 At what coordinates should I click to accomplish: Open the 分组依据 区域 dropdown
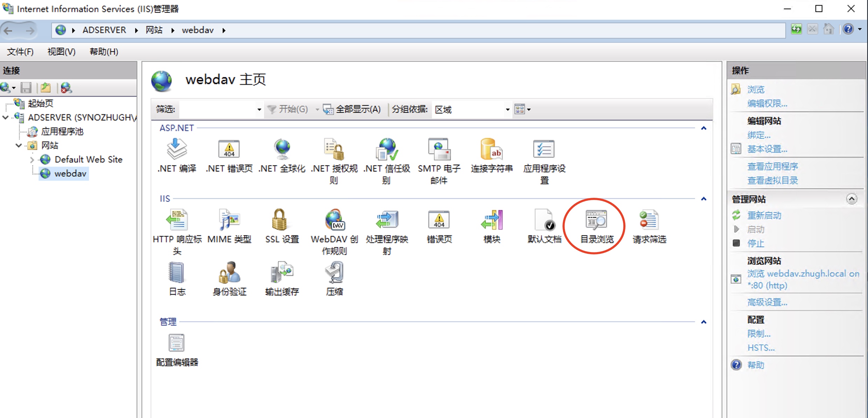[507, 110]
